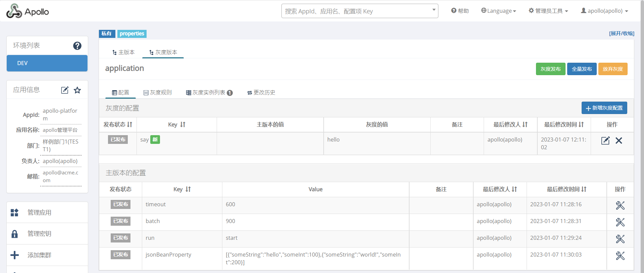Delete the gray config 'say' item
Viewport: 644px width, 273px height.
619,141
